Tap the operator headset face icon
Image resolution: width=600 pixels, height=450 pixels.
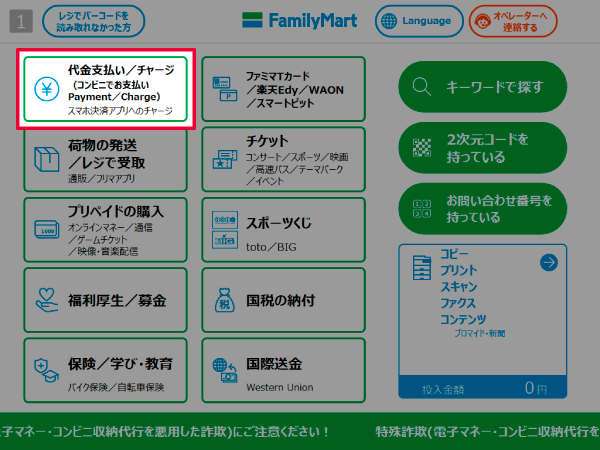483,21
